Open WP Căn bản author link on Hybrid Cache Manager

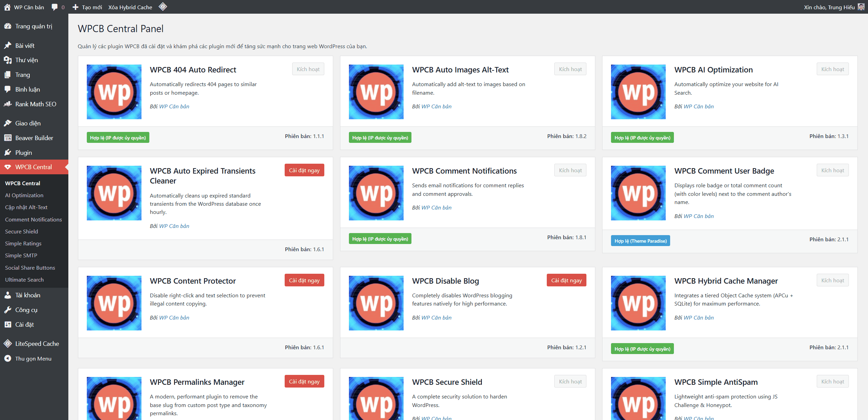pos(699,318)
